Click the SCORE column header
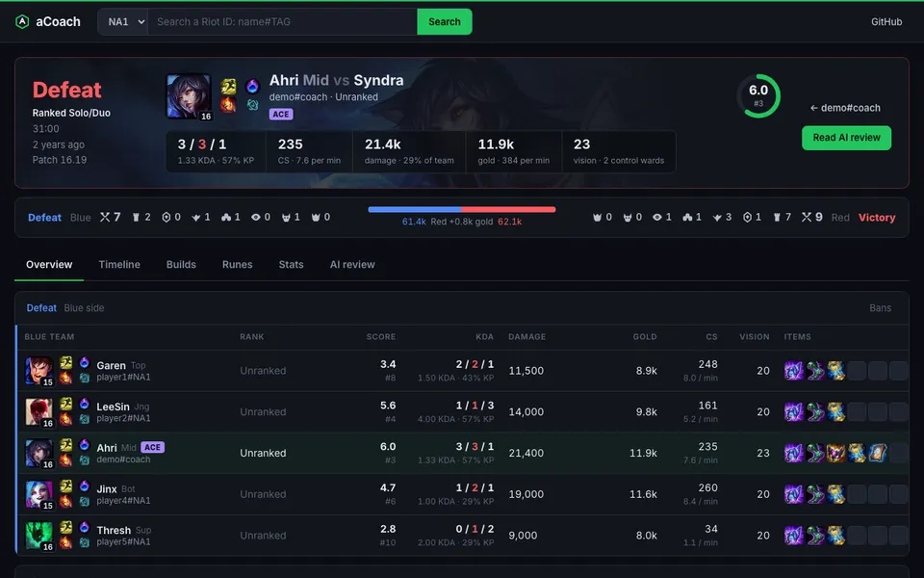This screenshot has width=924, height=578. click(381, 337)
